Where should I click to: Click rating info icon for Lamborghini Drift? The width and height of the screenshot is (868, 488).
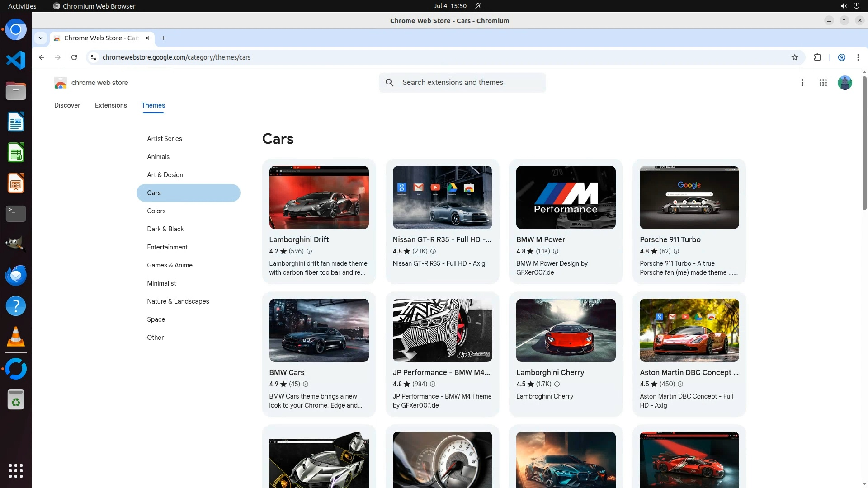pyautogui.click(x=309, y=251)
